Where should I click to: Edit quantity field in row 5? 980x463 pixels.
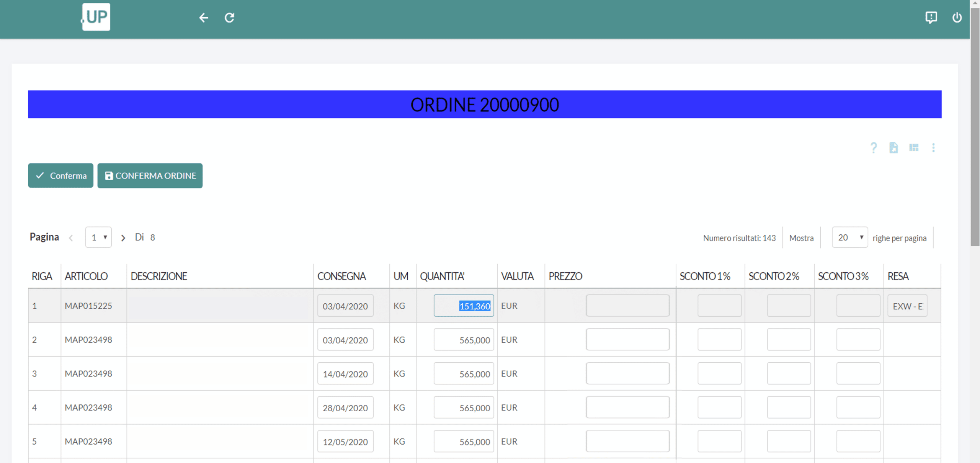point(464,441)
